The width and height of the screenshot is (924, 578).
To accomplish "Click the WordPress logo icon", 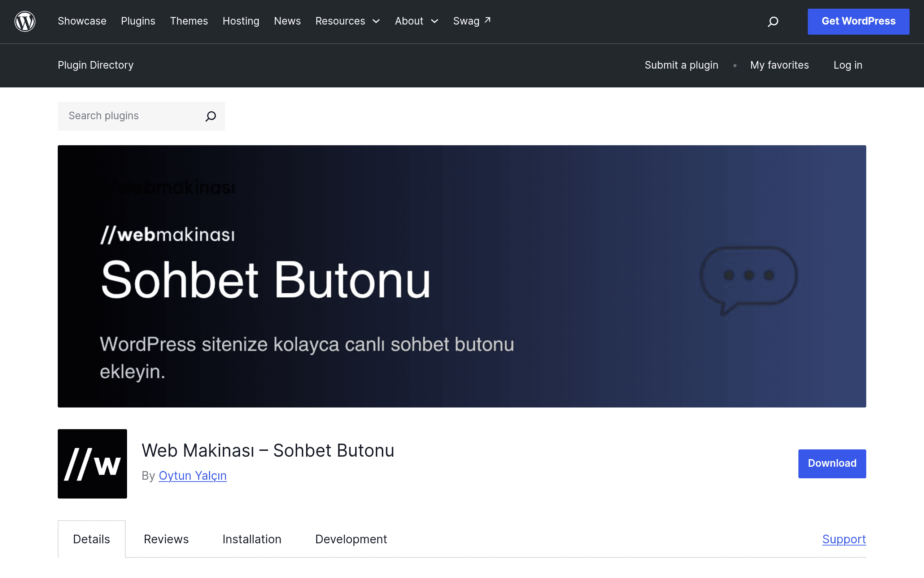I will 25,21.
